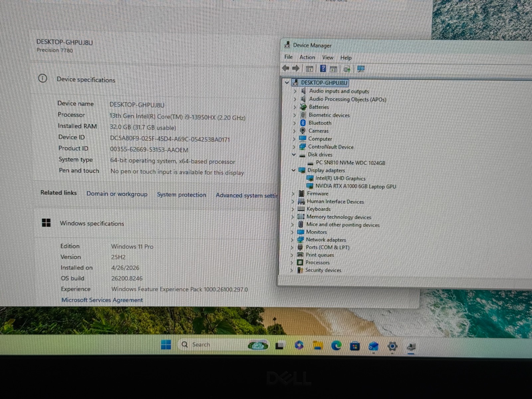Expand the Monitors node
Viewport: 532px width, 399px height.
point(292,232)
